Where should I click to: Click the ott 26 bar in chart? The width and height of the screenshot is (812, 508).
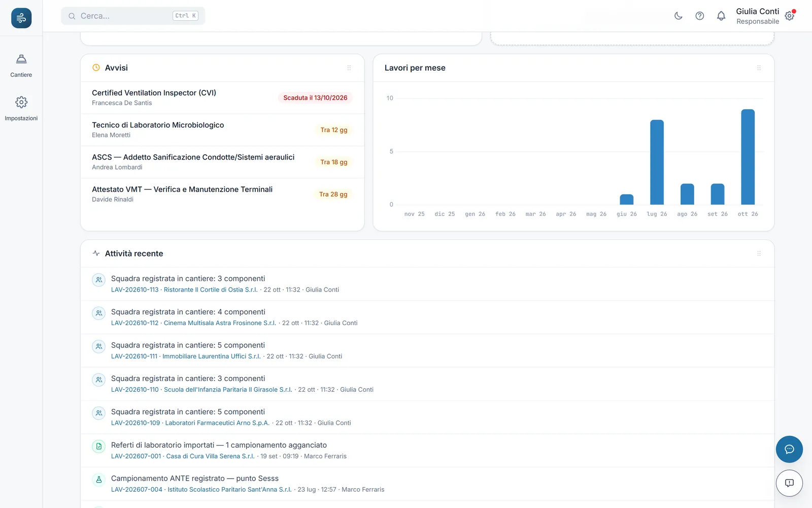pyautogui.click(x=748, y=157)
